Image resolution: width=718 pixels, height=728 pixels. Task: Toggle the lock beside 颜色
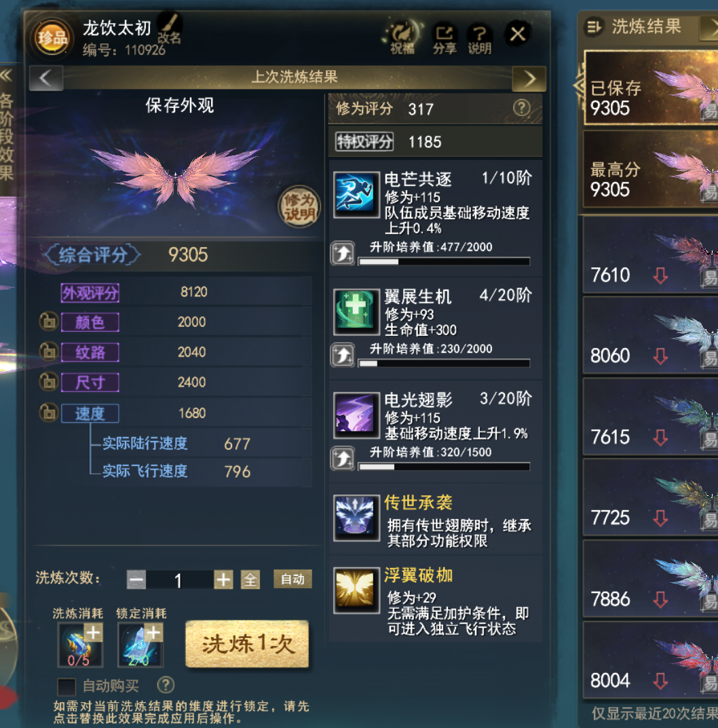point(49,322)
